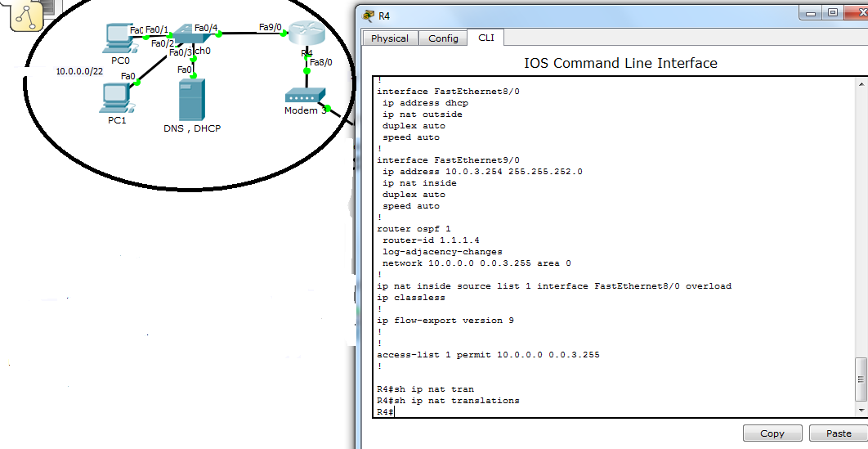Screen dimensions: 868x449
Task: Switch to the Physical tab
Action: [x=390, y=38]
